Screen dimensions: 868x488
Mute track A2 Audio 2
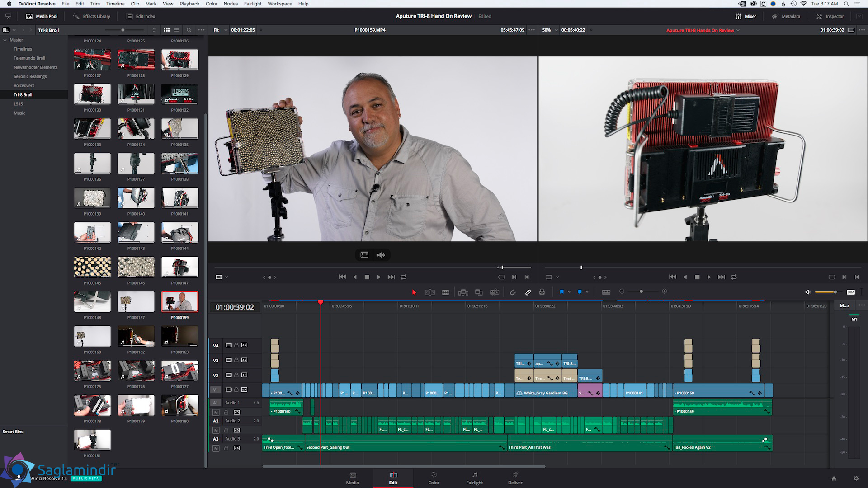tap(217, 430)
